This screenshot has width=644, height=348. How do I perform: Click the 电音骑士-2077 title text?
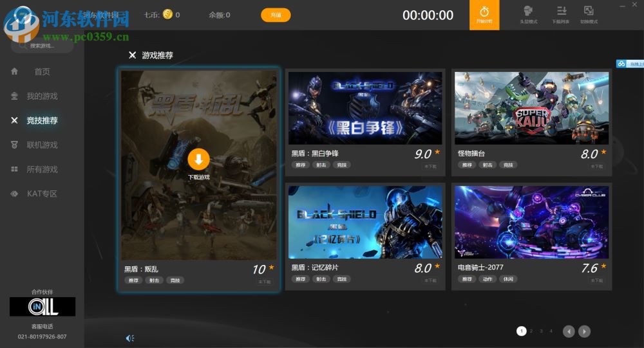[x=480, y=268]
